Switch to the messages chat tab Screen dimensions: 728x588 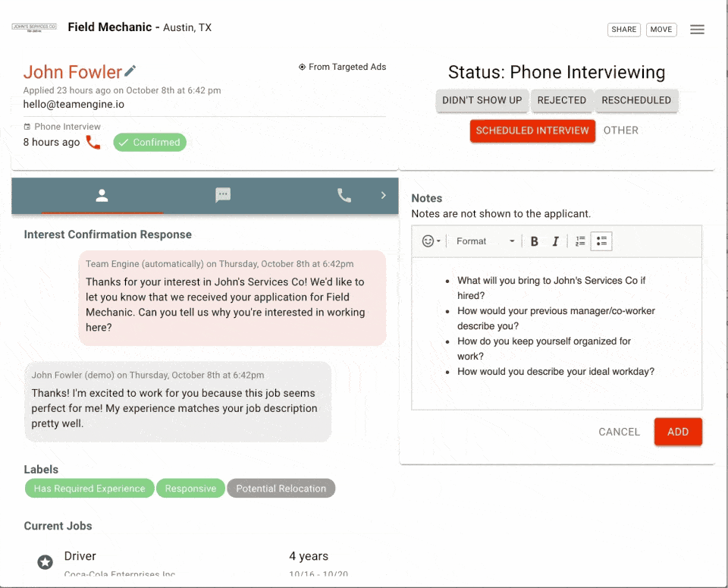[223, 196]
